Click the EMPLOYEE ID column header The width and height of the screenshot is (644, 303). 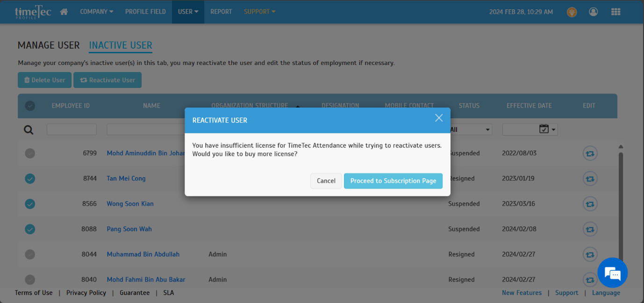pyautogui.click(x=71, y=106)
